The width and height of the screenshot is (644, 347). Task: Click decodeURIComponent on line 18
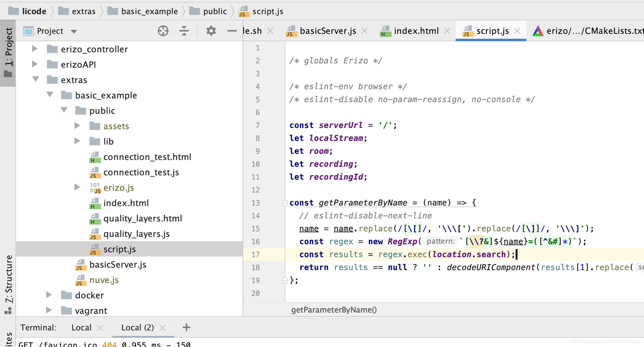point(491,267)
